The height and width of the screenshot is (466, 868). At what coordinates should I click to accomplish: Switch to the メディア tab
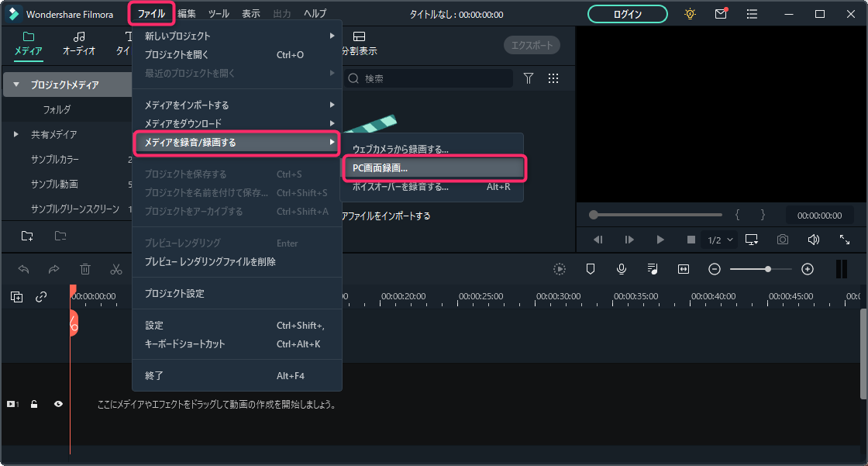tap(28, 43)
